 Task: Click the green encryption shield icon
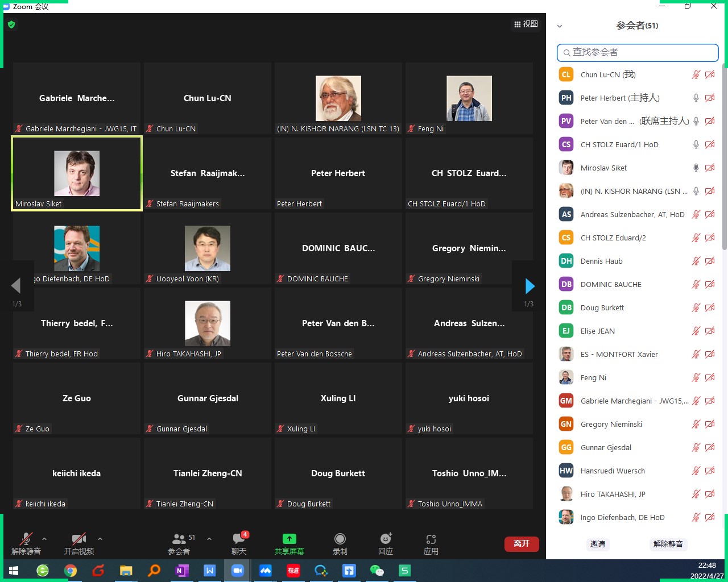[11, 24]
